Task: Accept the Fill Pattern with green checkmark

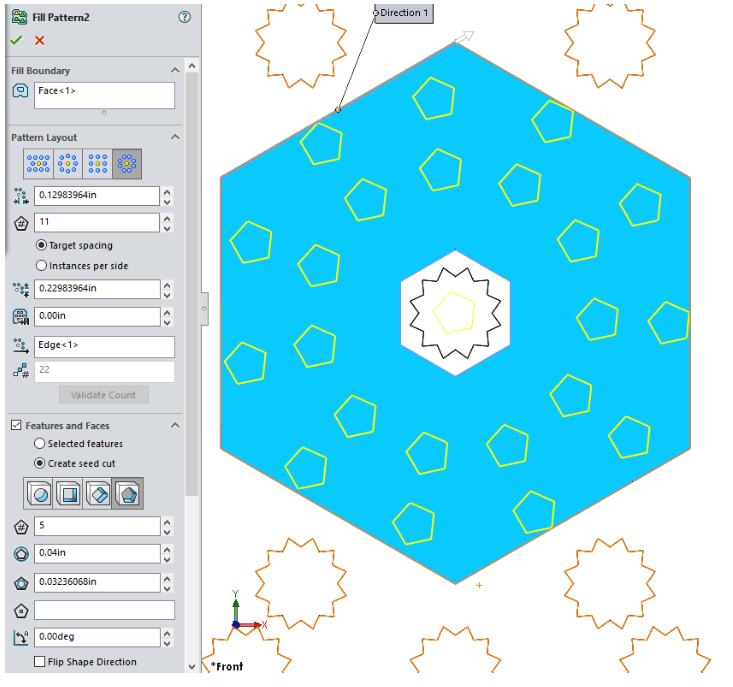Action: (15, 40)
